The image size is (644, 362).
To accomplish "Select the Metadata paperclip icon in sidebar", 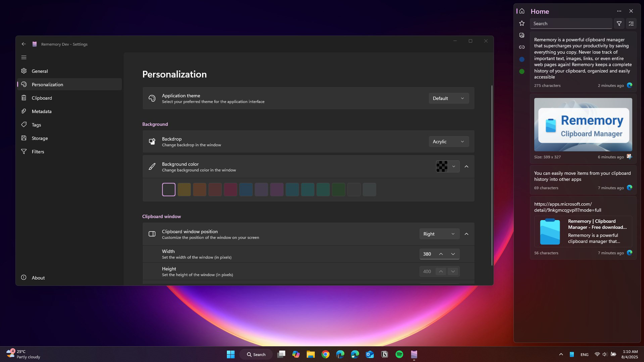I will (x=24, y=111).
